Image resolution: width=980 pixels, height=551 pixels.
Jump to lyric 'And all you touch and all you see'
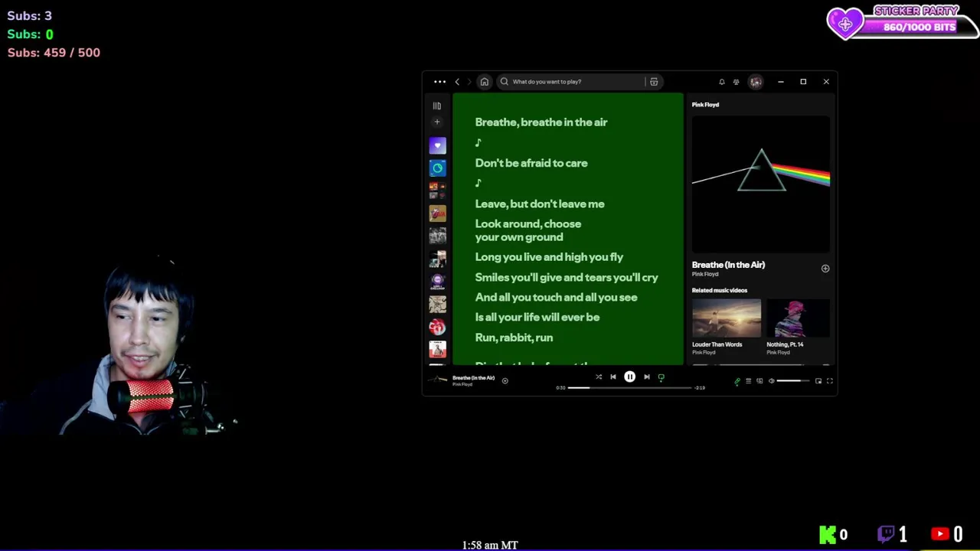click(556, 298)
